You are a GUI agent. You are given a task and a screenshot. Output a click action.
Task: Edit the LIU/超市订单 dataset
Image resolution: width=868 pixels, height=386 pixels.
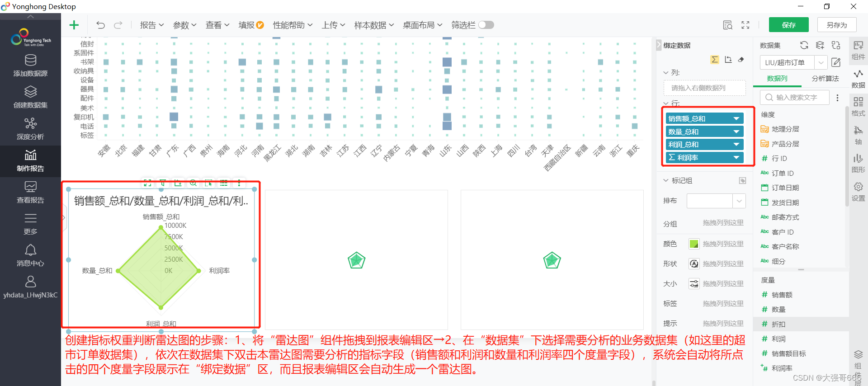pos(836,62)
